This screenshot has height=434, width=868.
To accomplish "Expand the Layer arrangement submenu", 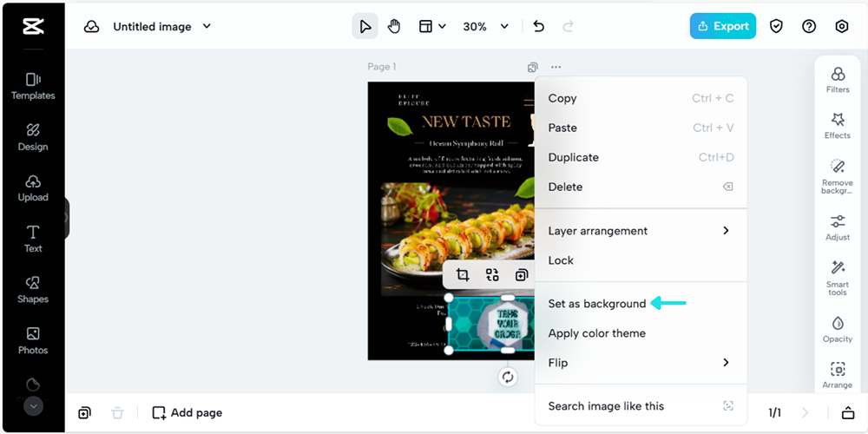I will (641, 231).
